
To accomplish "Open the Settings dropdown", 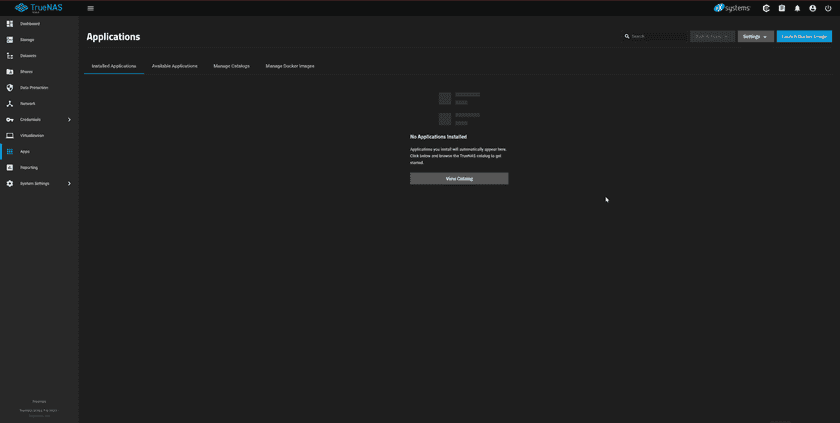I will click(755, 36).
